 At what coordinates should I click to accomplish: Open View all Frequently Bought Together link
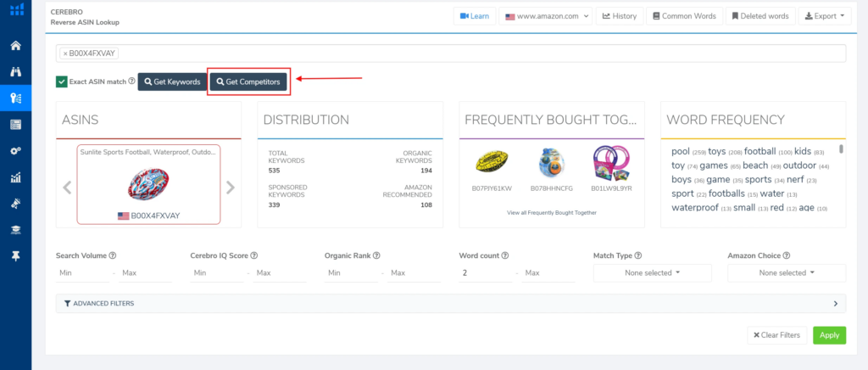click(x=551, y=213)
